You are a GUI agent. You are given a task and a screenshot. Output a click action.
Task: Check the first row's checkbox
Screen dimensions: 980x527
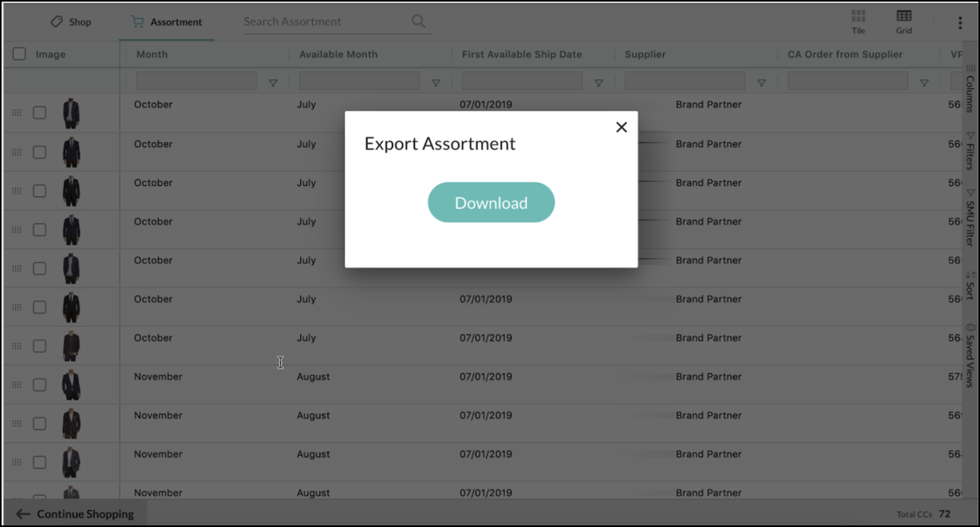click(39, 113)
